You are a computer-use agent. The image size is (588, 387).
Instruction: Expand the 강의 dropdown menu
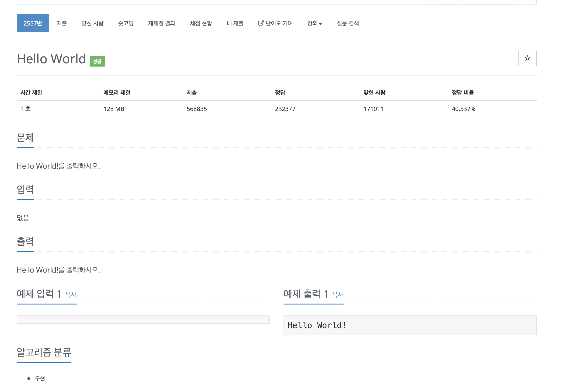tap(314, 23)
